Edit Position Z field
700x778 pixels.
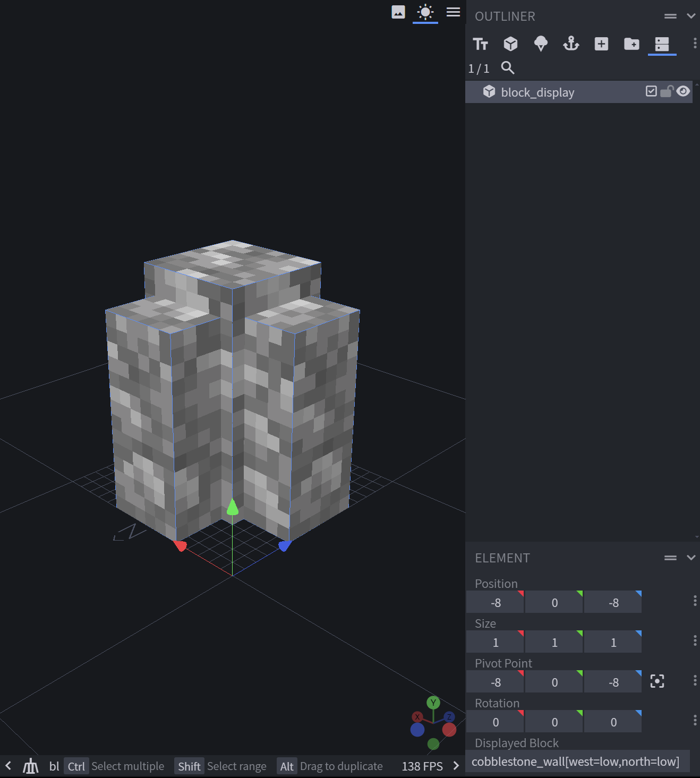pos(613,602)
